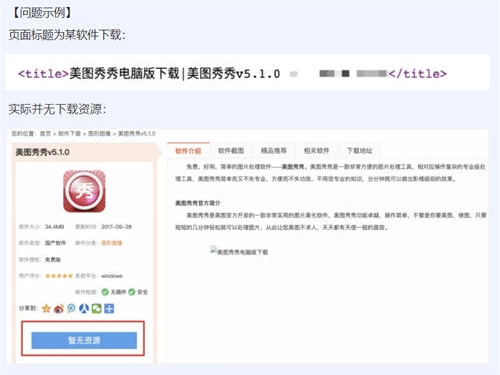Click 美图秀秀v5.1.0 in the breadcrumb

tap(137, 134)
